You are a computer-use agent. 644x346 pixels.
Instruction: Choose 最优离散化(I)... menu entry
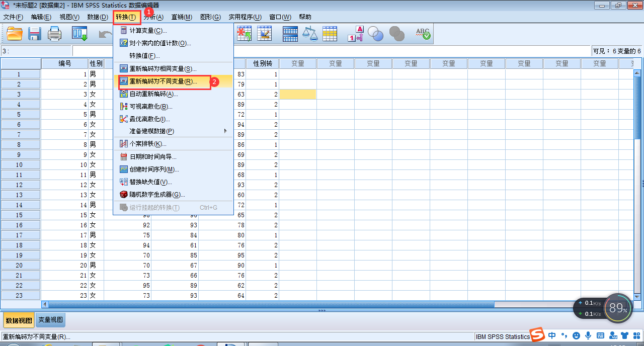pyautogui.click(x=173, y=119)
